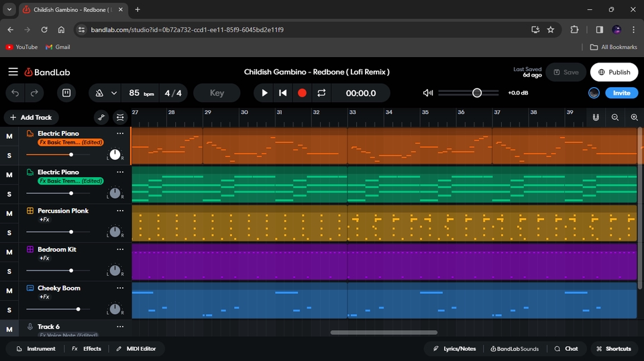Zoom out the timeline view
This screenshot has height=361, width=644.
[x=614, y=117]
